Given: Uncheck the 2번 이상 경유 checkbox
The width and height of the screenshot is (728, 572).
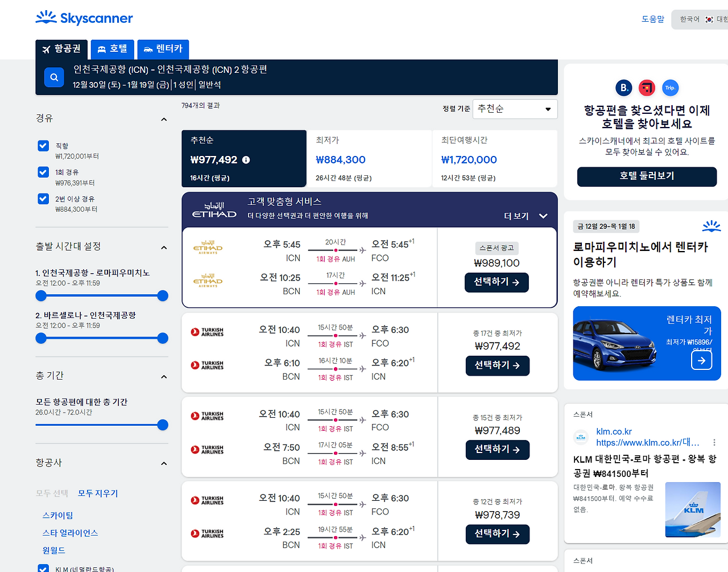Looking at the screenshot, I should point(43,199).
